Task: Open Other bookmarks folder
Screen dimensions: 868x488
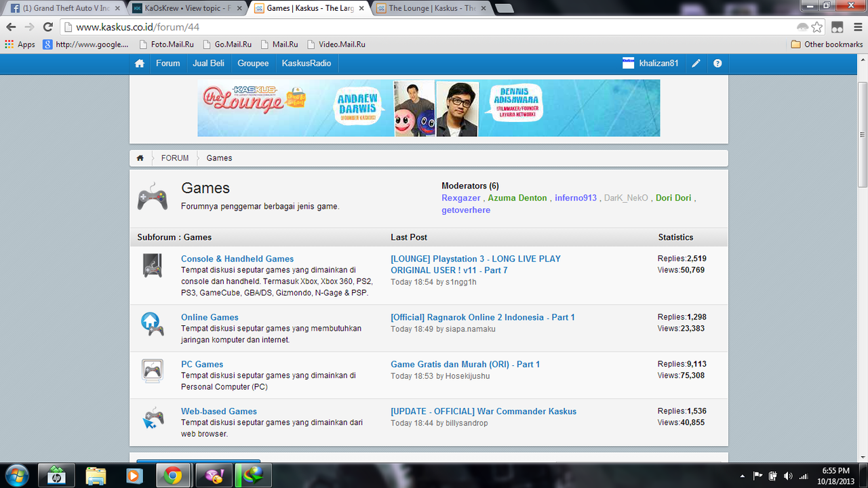Action: click(x=827, y=44)
